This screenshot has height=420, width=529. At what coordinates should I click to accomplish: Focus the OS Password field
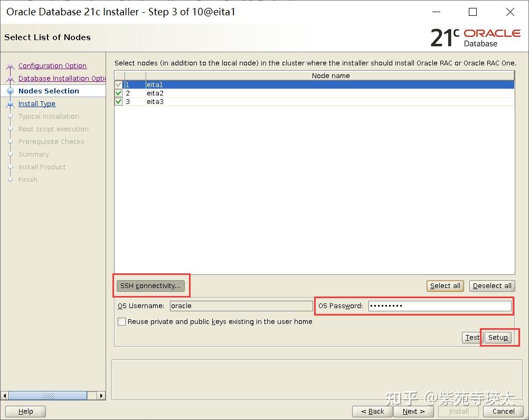pyautogui.click(x=440, y=306)
